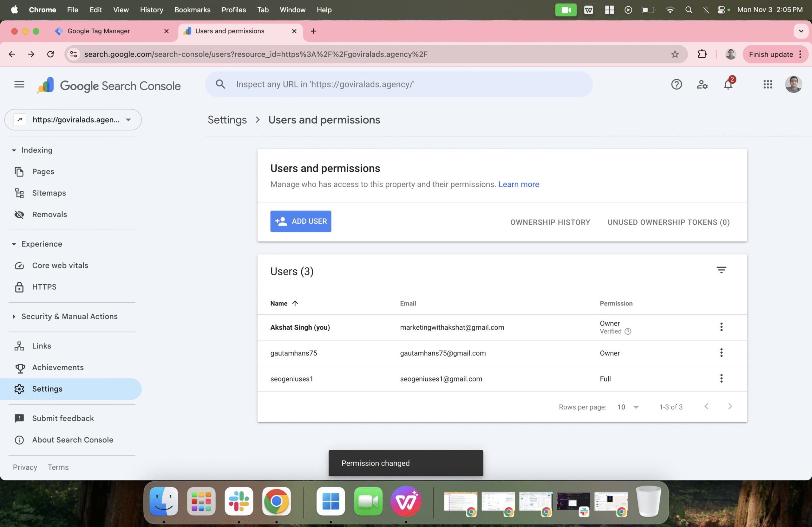Click the help question mark icon
The image size is (812, 527).
[x=676, y=85]
